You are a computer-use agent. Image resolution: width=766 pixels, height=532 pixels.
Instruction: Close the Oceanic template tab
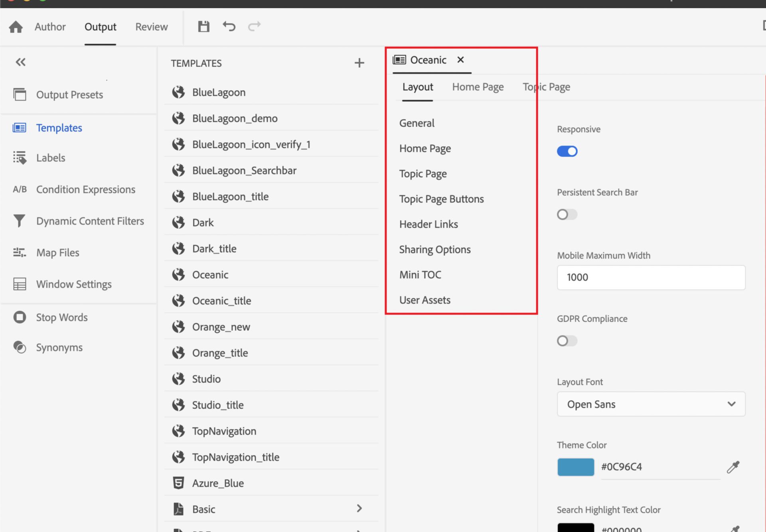coord(460,60)
